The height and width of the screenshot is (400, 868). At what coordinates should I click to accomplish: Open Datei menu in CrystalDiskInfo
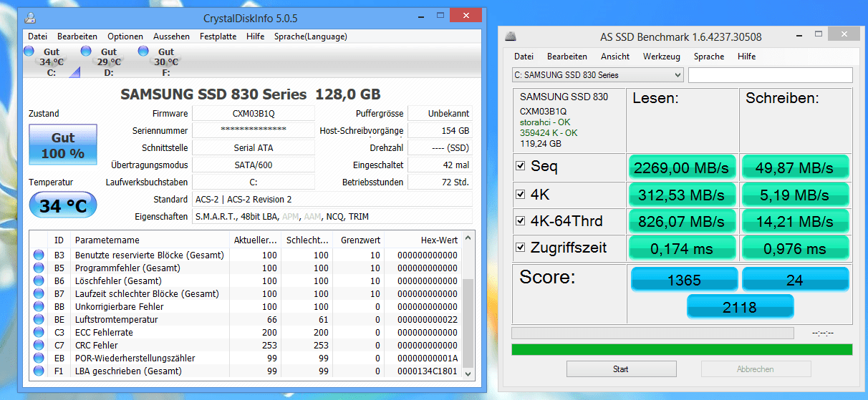tap(37, 36)
